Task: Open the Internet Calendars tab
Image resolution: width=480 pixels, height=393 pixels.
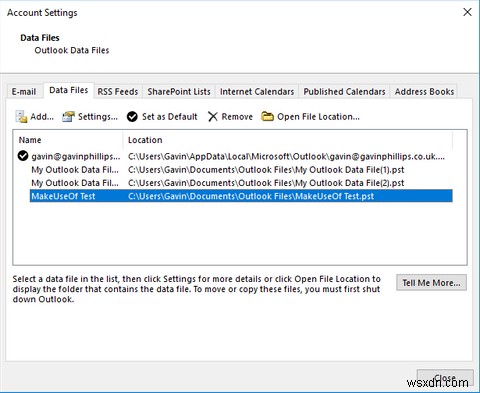Action: [x=257, y=91]
